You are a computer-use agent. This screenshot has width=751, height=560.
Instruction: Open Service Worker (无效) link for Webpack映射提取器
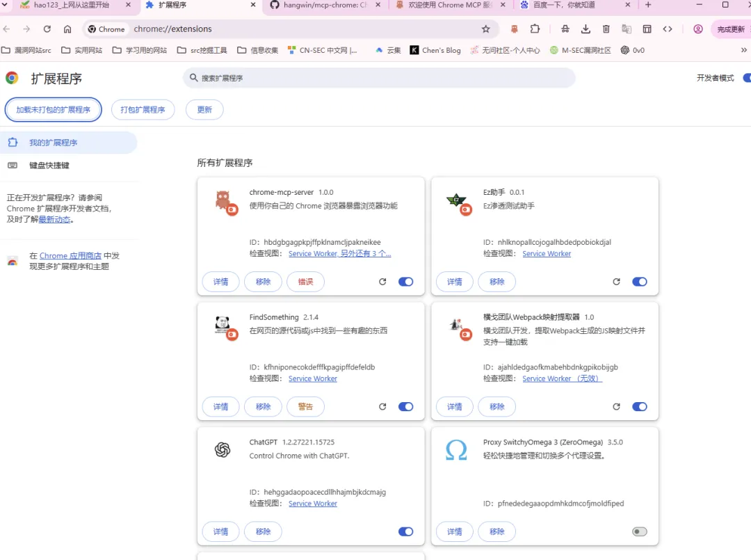click(562, 379)
